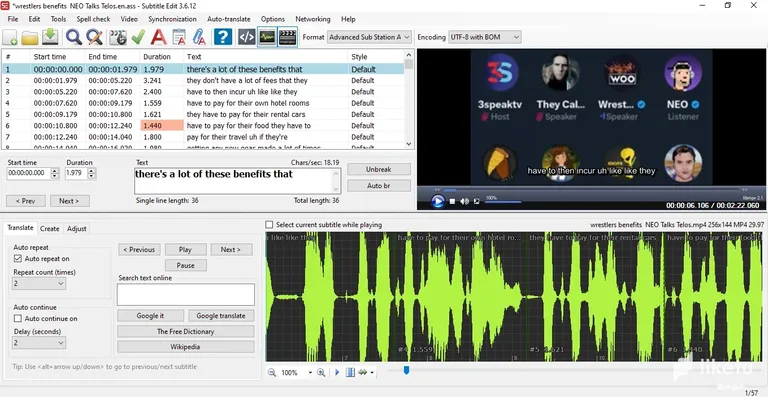This screenshot has width=768, height=397.
Task: Toggle the waveform display icon
Action: pos(267,37)
